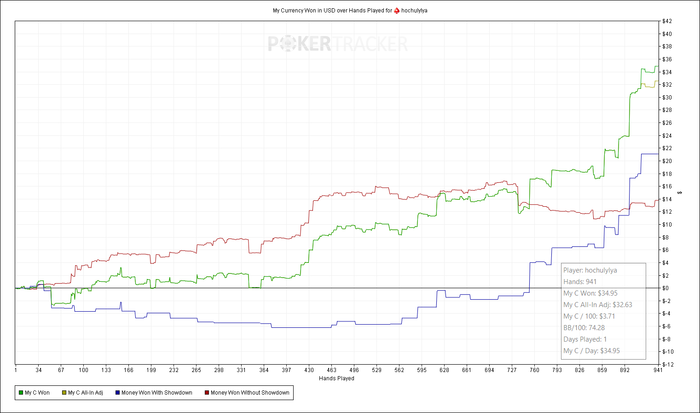Click the 'Hands Played' x-axis label
700x413 pixels.
(x=337, y=379)
